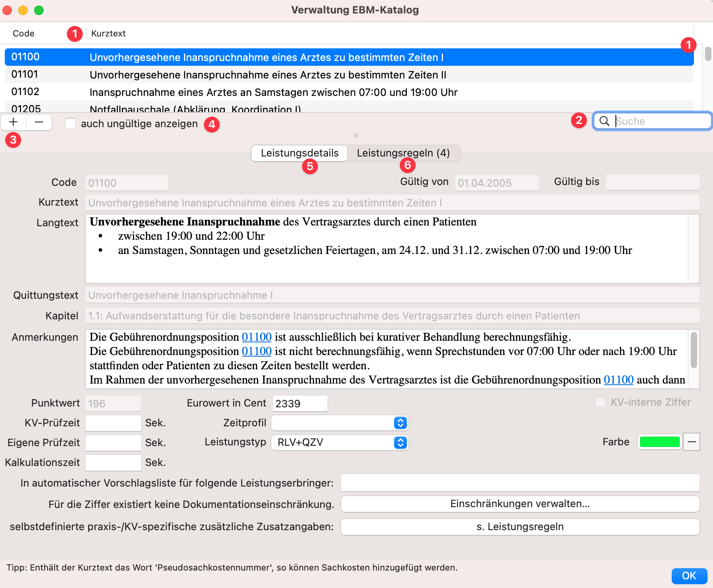Viewport: 713px width, 588px height.
Task: Click the OK button
Action: click(689, 576)
